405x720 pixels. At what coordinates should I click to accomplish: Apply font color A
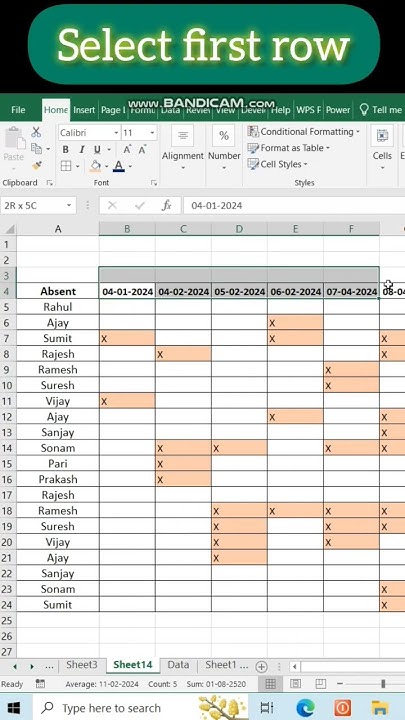pyautogui.click(x=119, y=166)
